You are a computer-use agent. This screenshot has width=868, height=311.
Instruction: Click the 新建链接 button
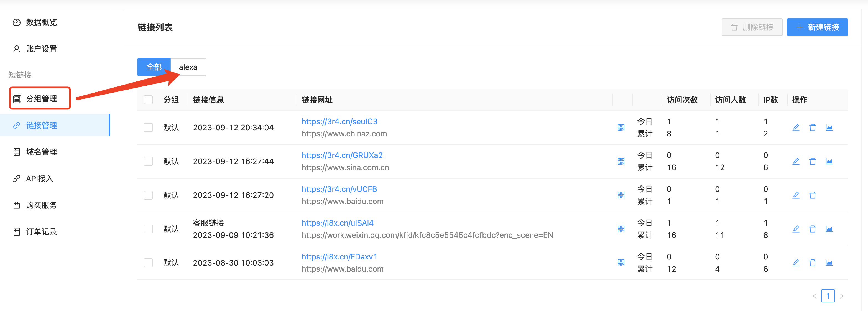(x=817, y=27)
